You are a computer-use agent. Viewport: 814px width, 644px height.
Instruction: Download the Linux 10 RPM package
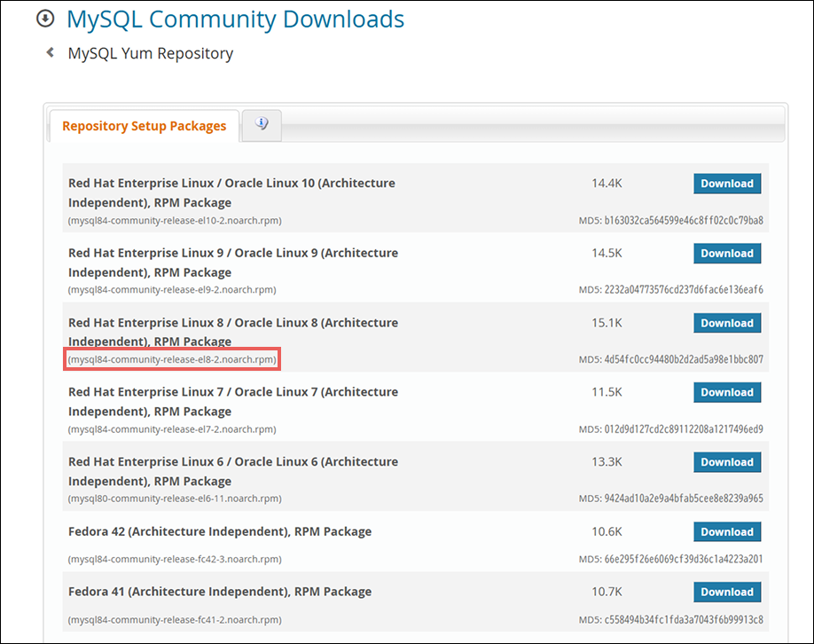[x=726, y=184]
